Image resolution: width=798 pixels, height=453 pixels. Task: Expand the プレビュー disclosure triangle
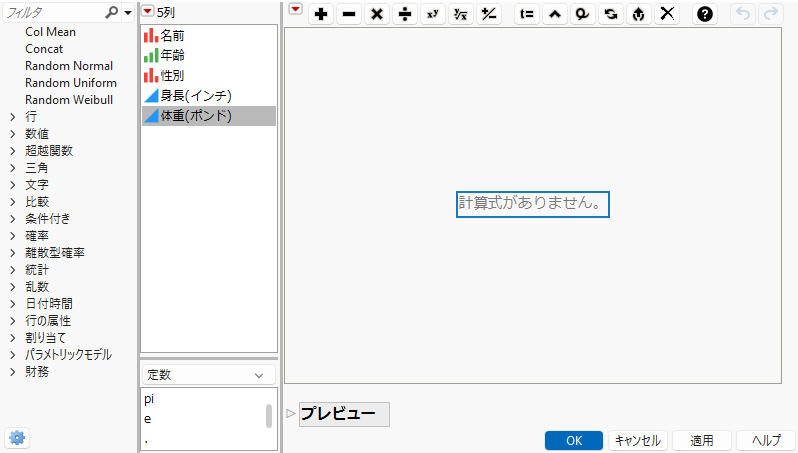[291, 413]
